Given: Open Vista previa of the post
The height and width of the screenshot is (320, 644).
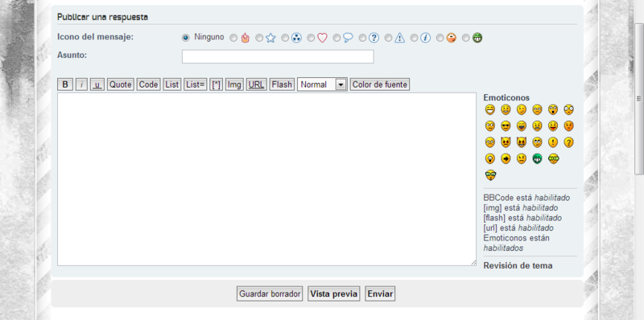Looking at the screenshot, I should (x=333, y=293).
